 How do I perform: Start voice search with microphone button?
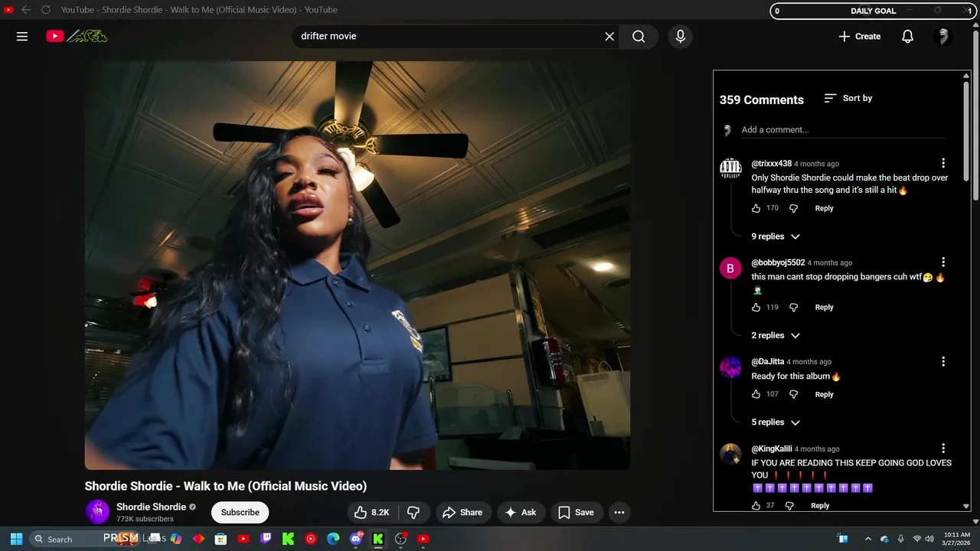coord(680,36)
